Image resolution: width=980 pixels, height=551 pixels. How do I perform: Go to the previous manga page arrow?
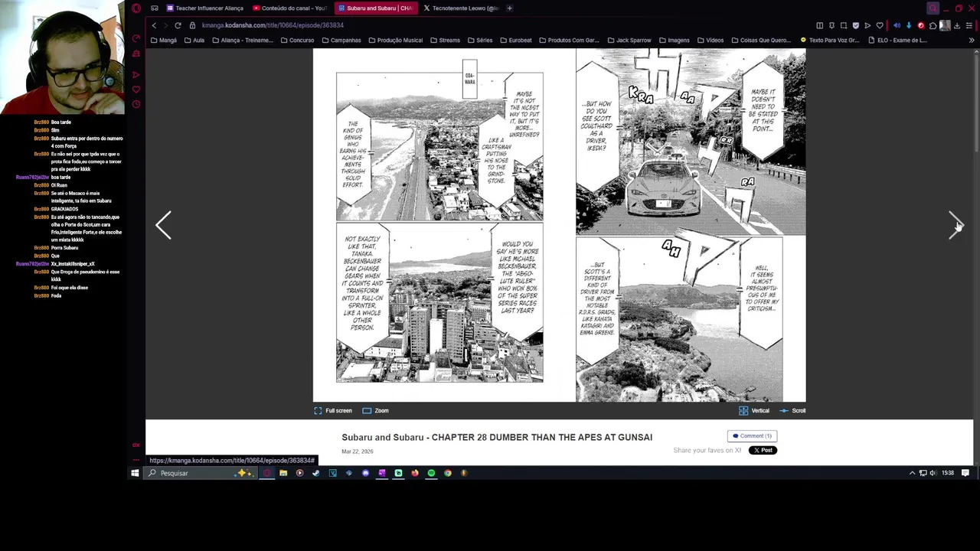click(163, 225)
